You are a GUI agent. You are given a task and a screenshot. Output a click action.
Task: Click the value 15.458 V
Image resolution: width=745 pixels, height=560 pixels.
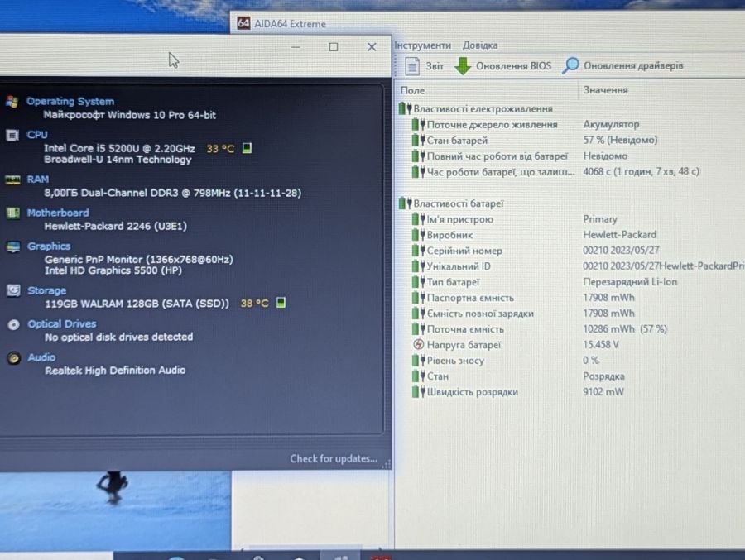tap(601, 344)
